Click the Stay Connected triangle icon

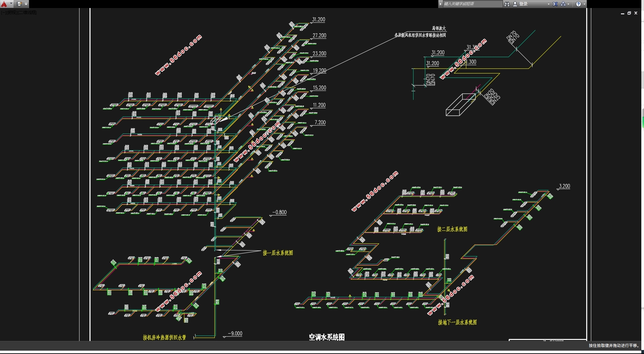click(x=563, y=4)
